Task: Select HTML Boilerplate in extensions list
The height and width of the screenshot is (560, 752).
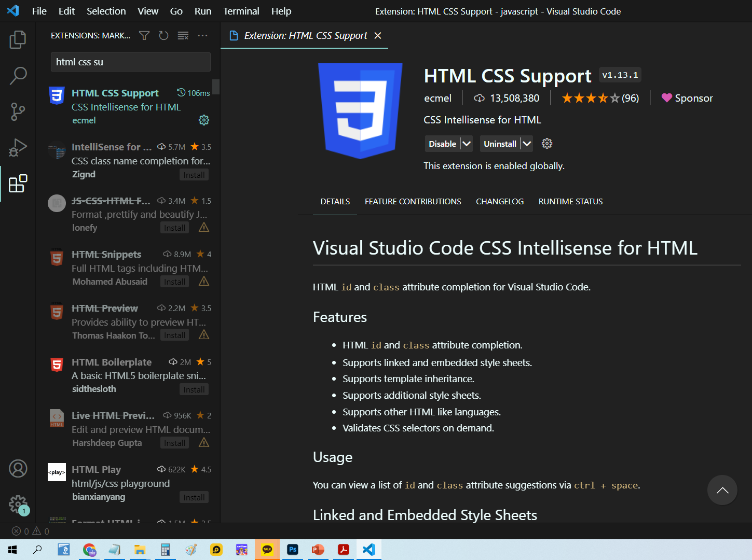Action: 128,375
